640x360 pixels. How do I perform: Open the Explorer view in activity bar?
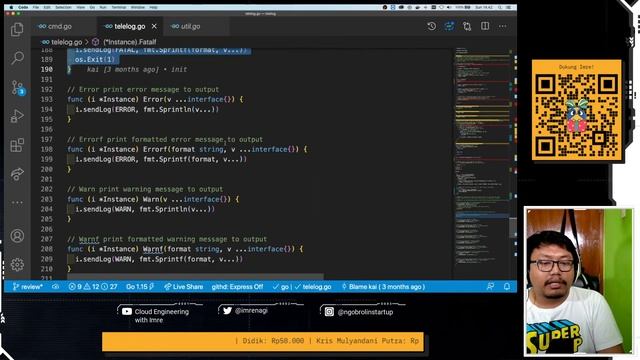[x=17, y=29]
